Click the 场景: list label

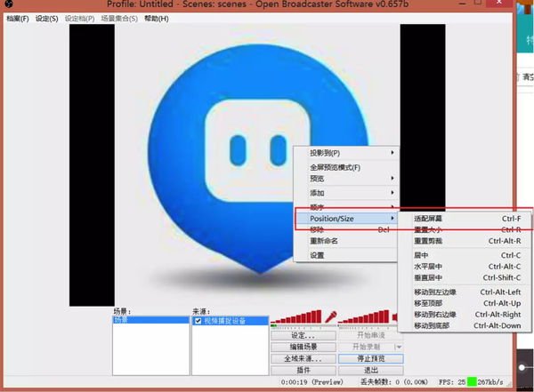point(122,311)
